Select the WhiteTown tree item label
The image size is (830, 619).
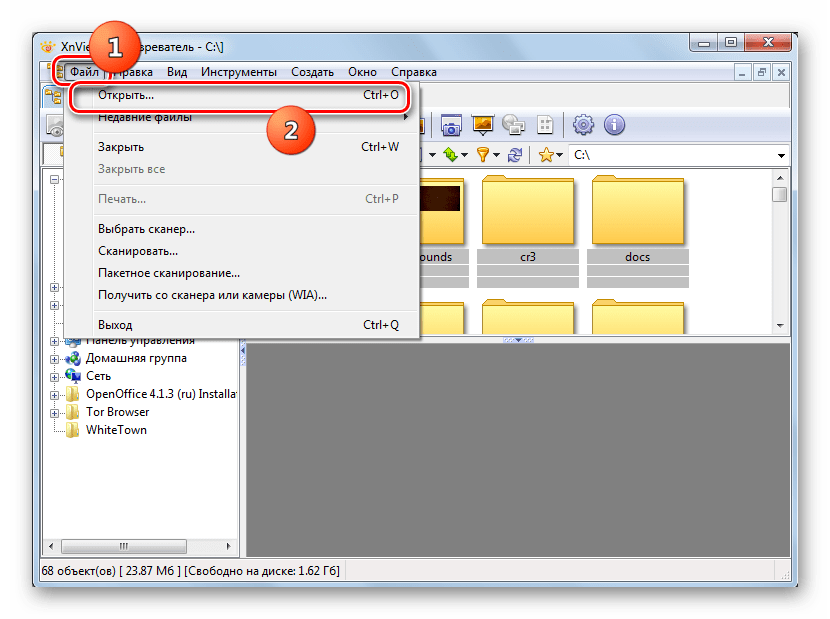[116, 430]
